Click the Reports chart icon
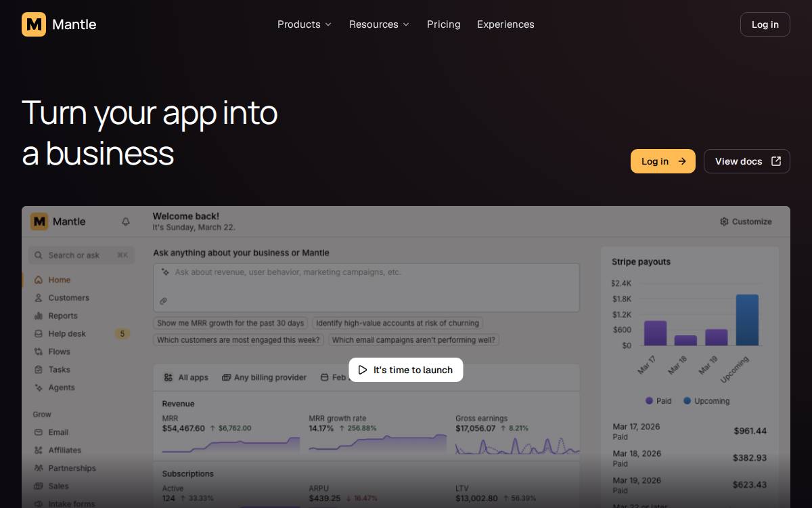The image size is (812, 508). click(39, 316)
